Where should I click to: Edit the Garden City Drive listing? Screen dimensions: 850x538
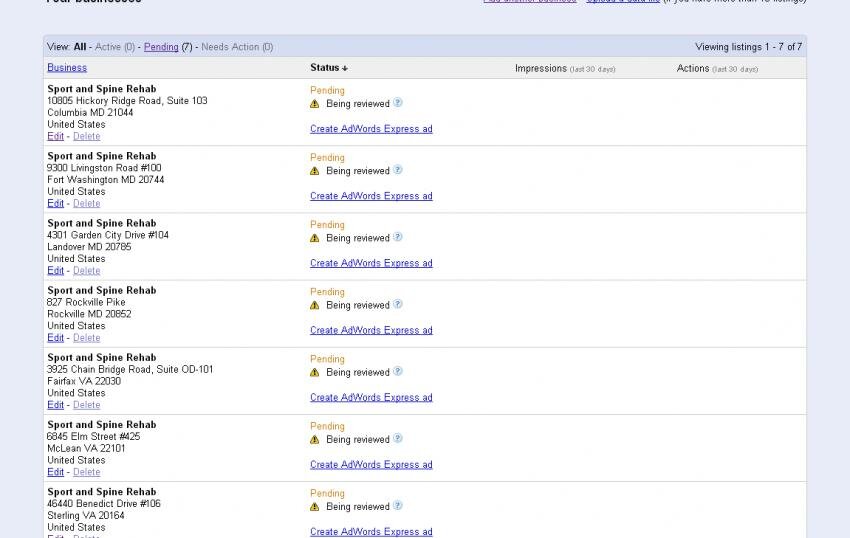[x=55, y=271]
